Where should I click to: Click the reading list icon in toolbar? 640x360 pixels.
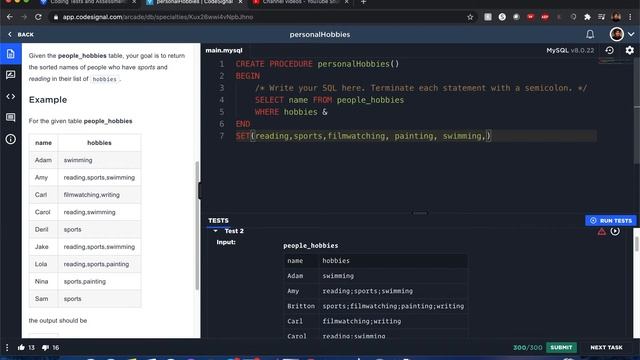[x=601, y=17]
